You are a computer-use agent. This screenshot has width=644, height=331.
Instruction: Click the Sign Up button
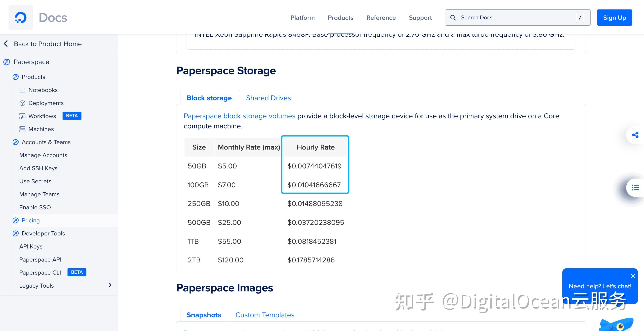pos(615,18)
